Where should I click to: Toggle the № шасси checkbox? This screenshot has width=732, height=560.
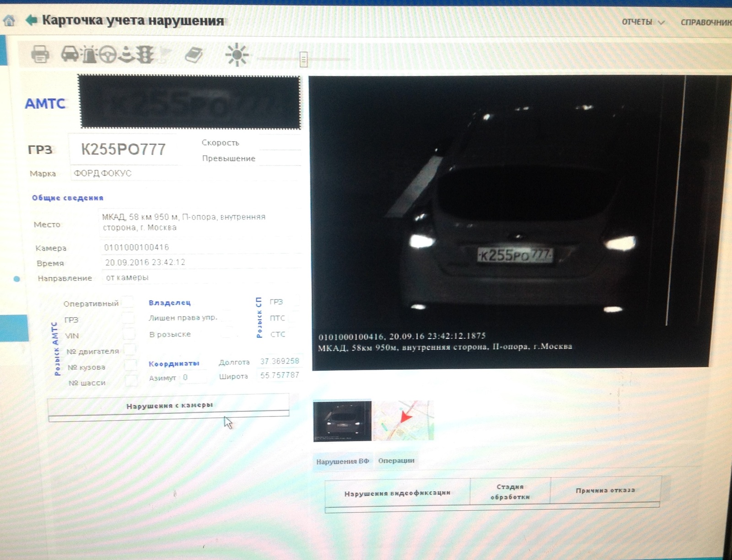click(x=131, y=380)
